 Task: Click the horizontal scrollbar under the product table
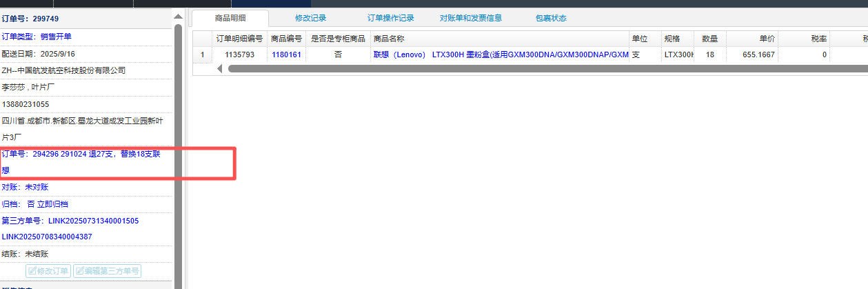point(545,68)
